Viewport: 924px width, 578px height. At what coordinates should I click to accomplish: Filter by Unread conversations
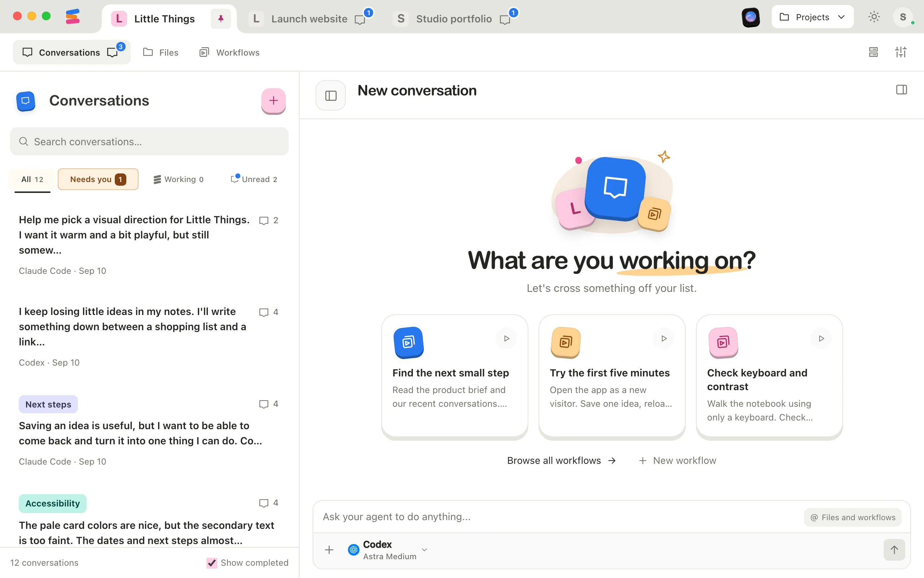[x=254, y=179]
